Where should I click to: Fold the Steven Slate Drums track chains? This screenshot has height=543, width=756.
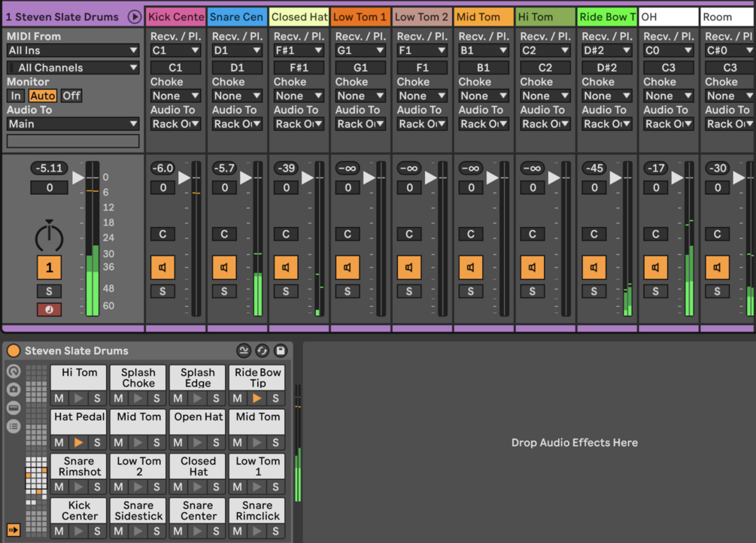(135, 17)
